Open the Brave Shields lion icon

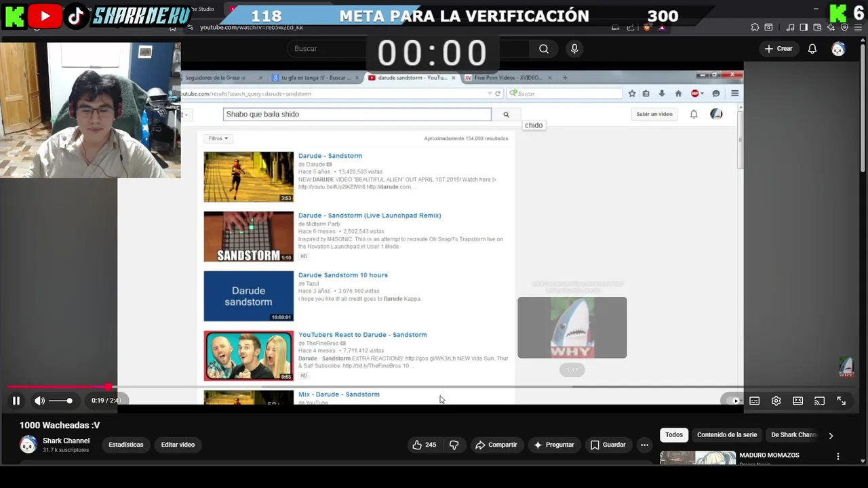(646, 28)
